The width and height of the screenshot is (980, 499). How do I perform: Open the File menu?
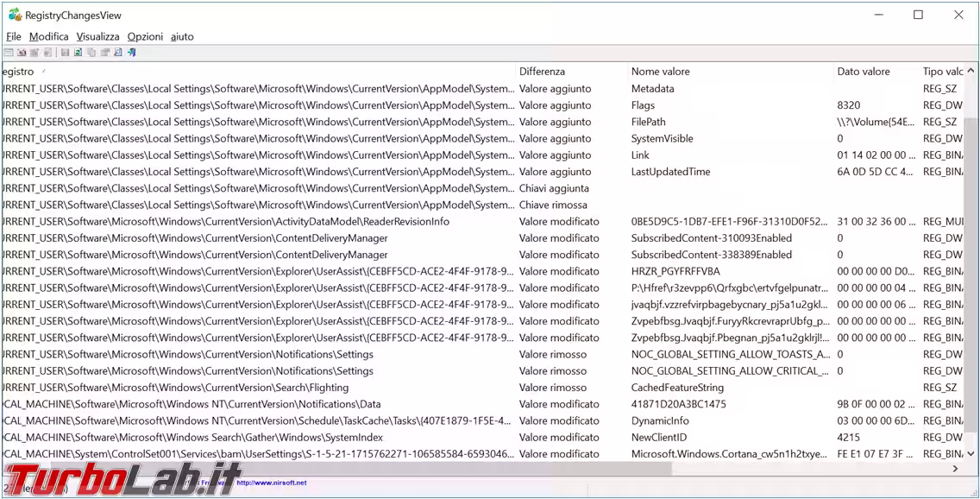coord(14,36)
